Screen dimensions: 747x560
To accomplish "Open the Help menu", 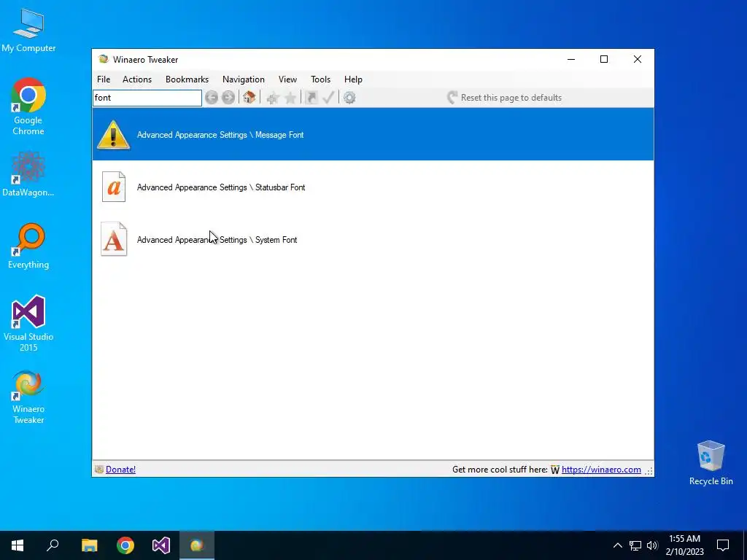I will 354,79.
